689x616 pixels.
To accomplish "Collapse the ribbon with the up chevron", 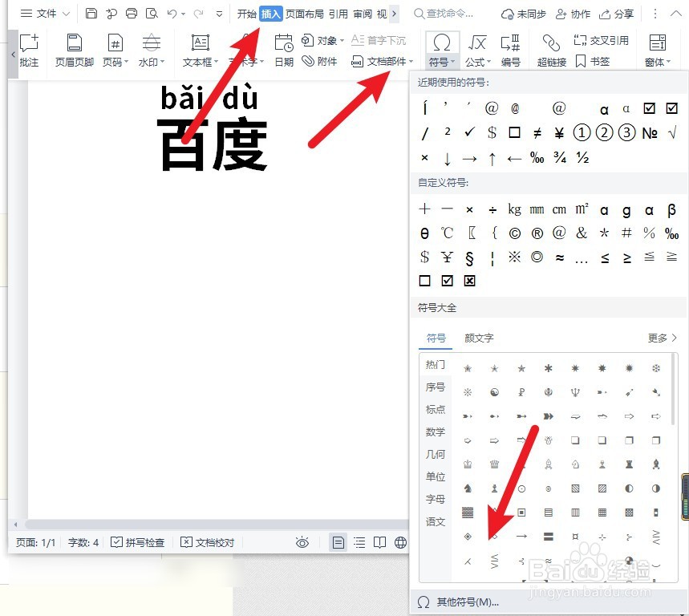I will 675,14.
